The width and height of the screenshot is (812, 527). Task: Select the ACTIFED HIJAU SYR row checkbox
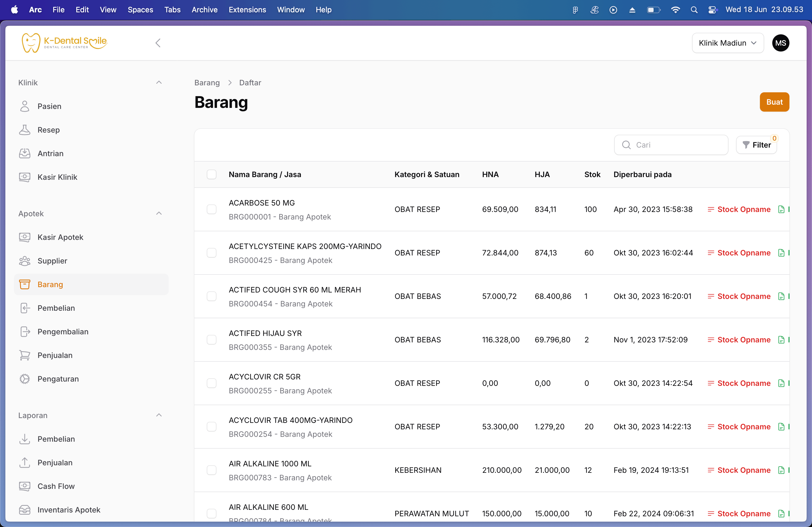[x=212, y=340]
